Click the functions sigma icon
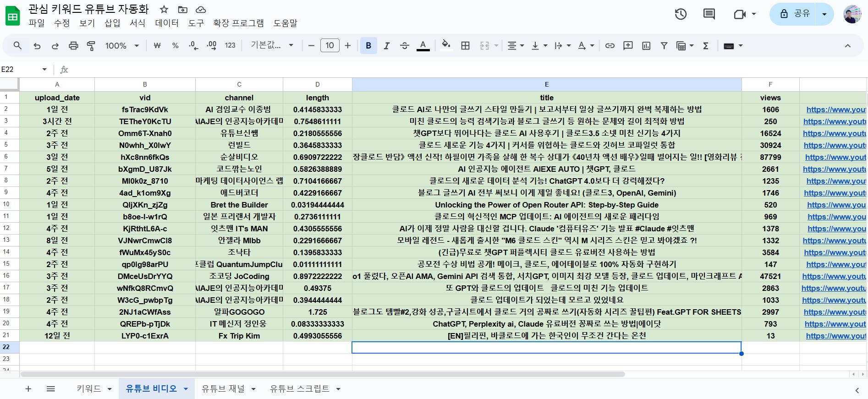The width and height of the screenshot is (868, 399). 706,46
